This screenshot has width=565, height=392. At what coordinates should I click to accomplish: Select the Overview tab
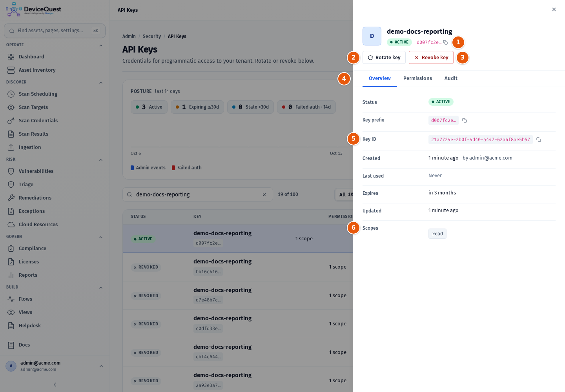point(379,78)
